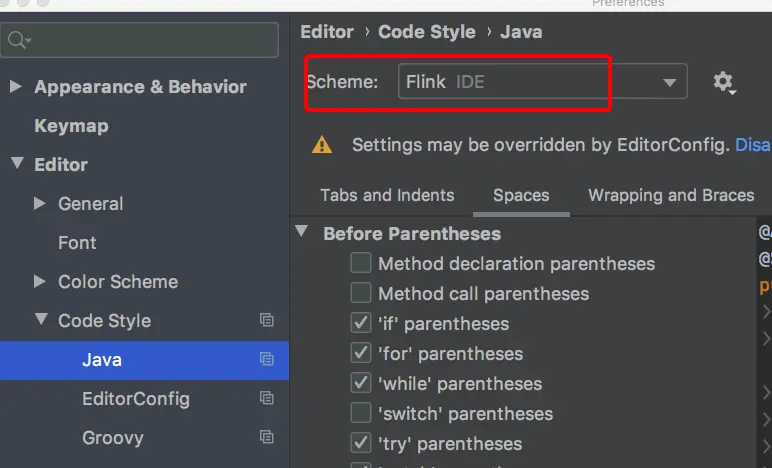Viewport: 772px width, 468px height.
Task: Expand the Appearance & Behavior section
Action: [x=15, y=87]
